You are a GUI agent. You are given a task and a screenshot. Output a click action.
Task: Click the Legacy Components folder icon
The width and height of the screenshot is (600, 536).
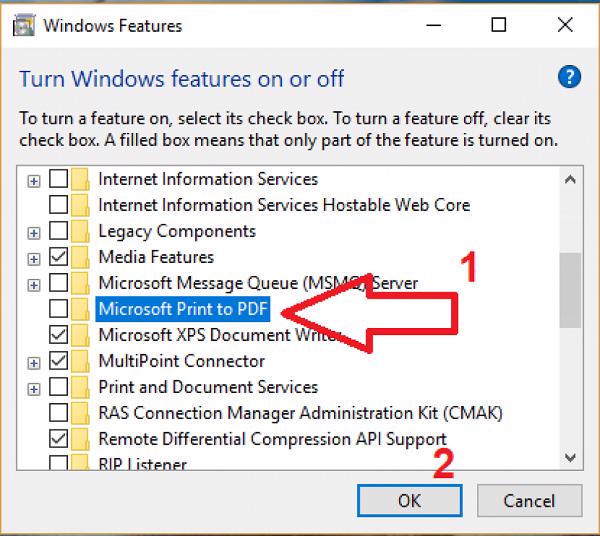pyautogui.click(x=83, y=232)
